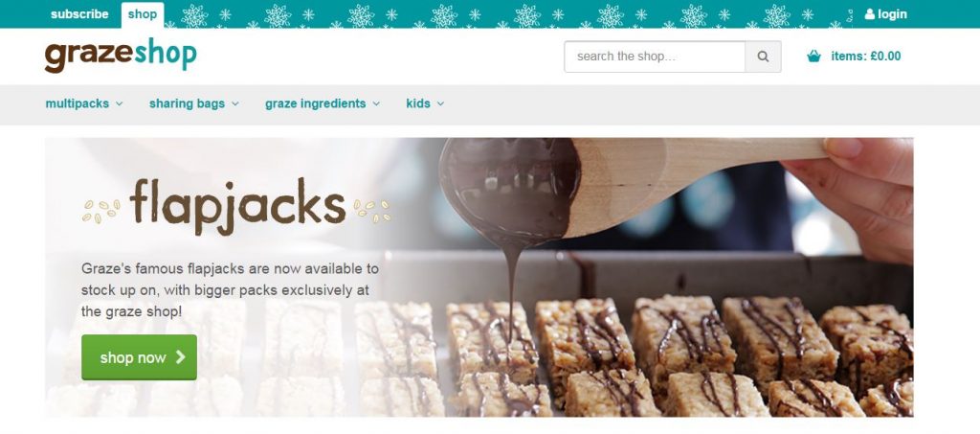The image size is (980, 434).
Task: Select the shop tab
Action: (x=143, y=14)
